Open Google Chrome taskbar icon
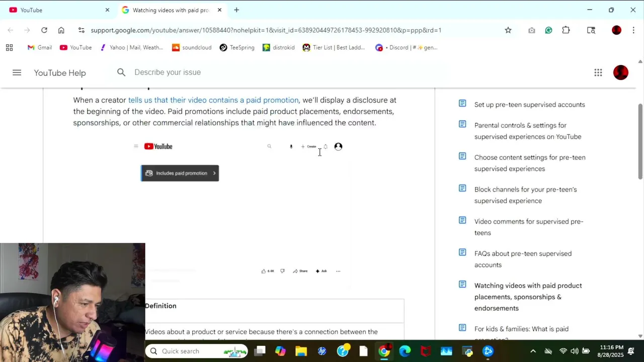The width and height of the screenshot is (644, 362). pyautogui.click(x=384, y=351)
